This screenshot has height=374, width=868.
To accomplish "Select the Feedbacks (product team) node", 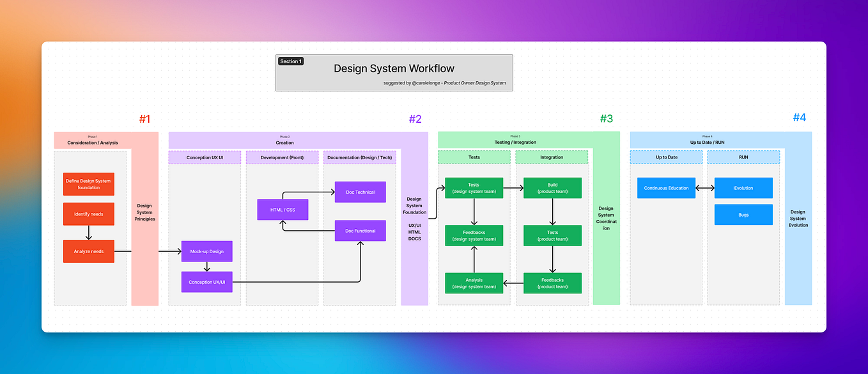I will 552,283.
